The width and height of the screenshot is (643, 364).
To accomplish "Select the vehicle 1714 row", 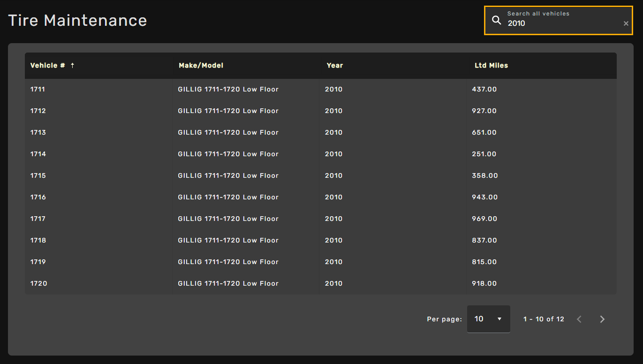I will [38, 154].
